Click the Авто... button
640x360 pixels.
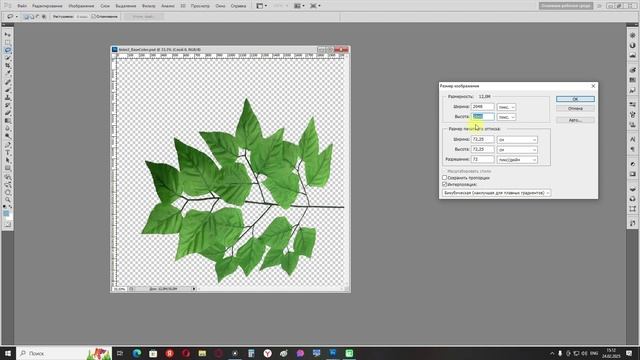point(575,120)
